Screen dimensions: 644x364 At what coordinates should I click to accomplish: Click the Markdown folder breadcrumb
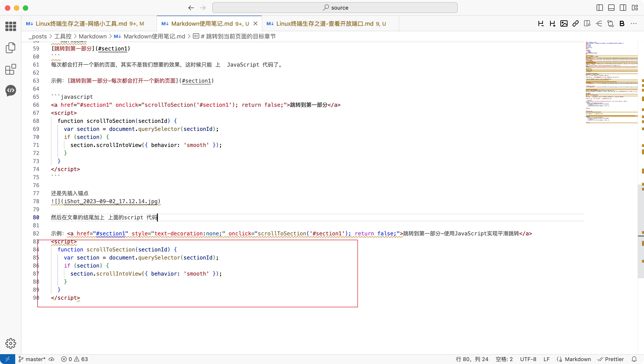[93, 36]
